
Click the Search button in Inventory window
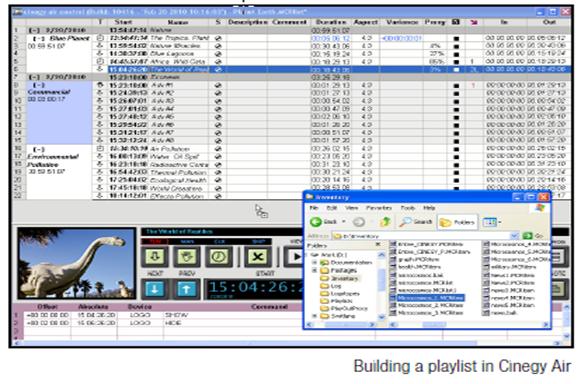(x=416, y=222)
